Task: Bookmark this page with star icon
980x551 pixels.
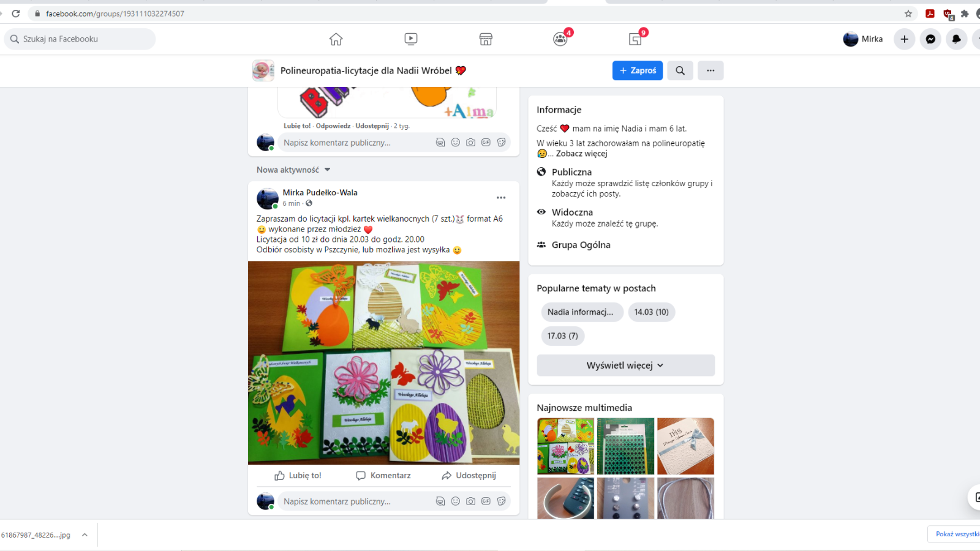Action: pyautogui.click(x=908, y=13)
